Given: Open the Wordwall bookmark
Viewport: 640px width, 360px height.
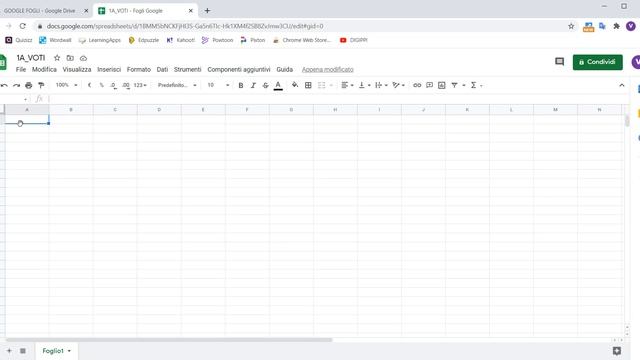Looking at the screenshot, I should coord(55,40).
